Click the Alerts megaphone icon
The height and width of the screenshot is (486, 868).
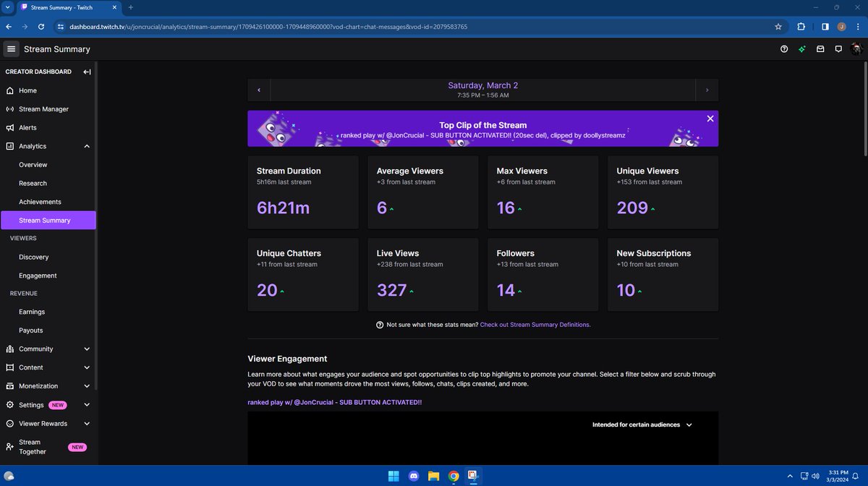tap(10, 127)
